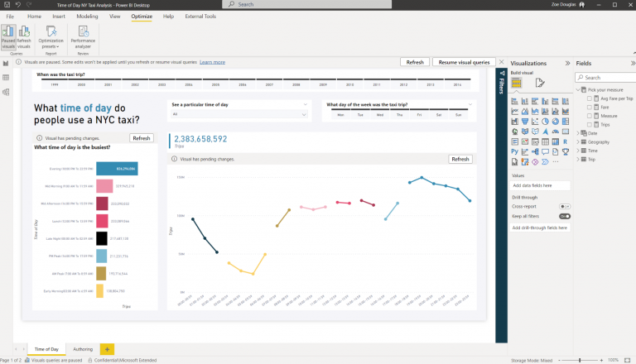Click the zoom slider handle
636x364 pixels.
[580, 360]
